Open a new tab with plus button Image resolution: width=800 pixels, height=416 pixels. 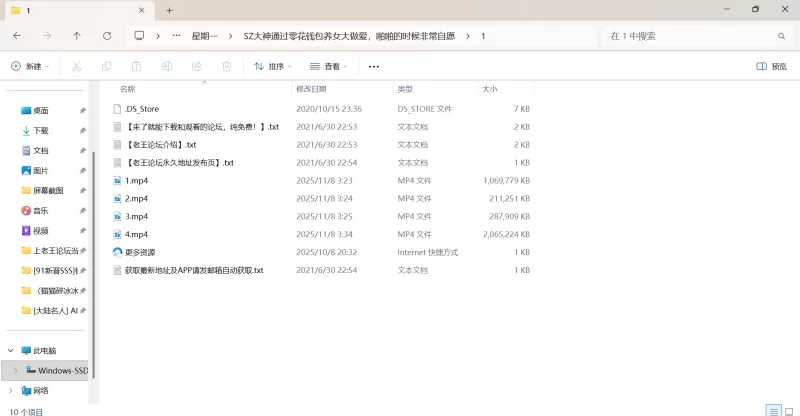point(169,10)
